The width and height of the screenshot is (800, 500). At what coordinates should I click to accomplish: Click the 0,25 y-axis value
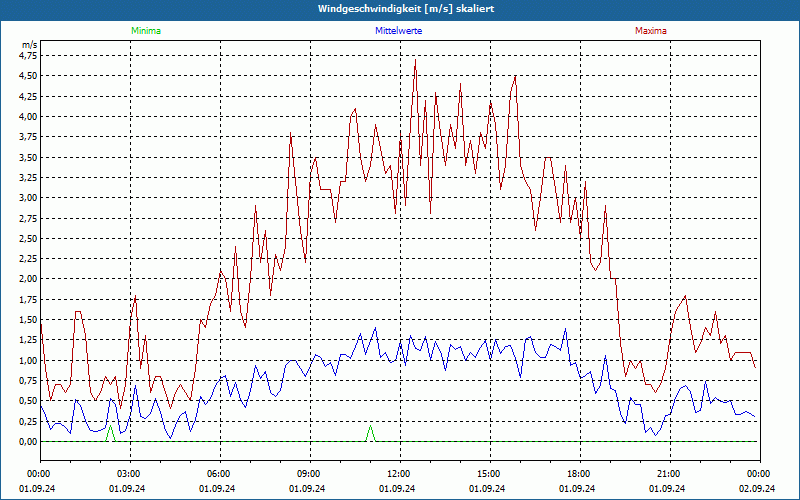click(28, 421)
